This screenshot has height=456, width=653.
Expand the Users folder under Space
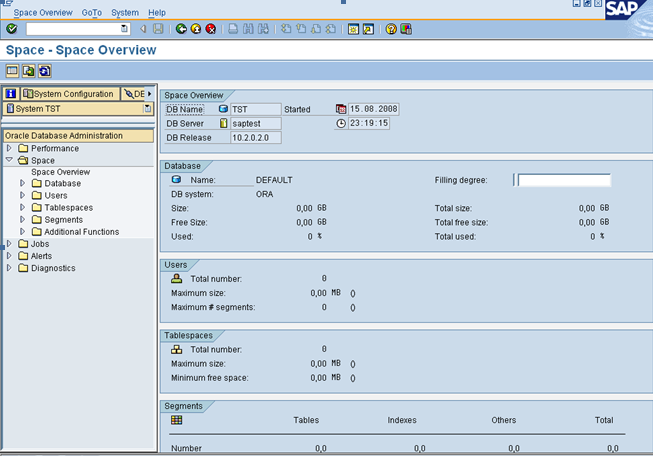coord(22,195)
